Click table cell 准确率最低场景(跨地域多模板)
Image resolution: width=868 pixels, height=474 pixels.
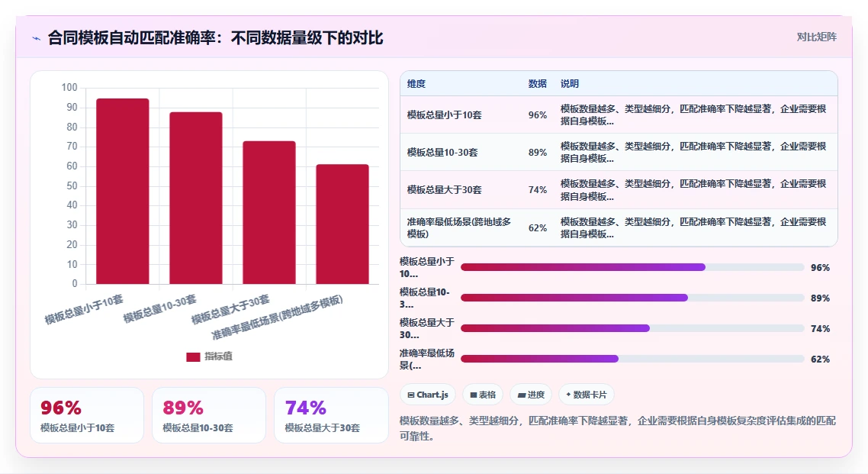click(x=459, y=227)
